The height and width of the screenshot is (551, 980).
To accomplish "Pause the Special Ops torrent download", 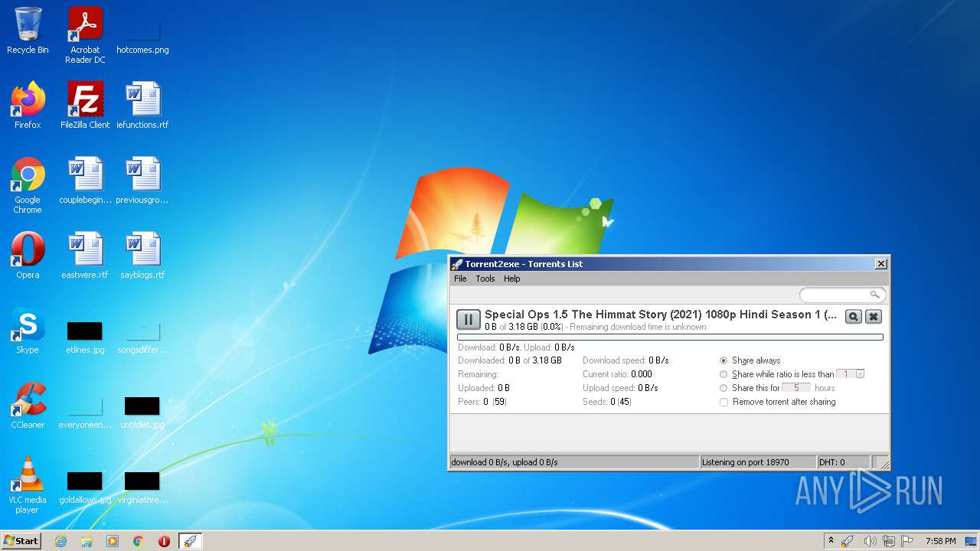I will point(468,319).
